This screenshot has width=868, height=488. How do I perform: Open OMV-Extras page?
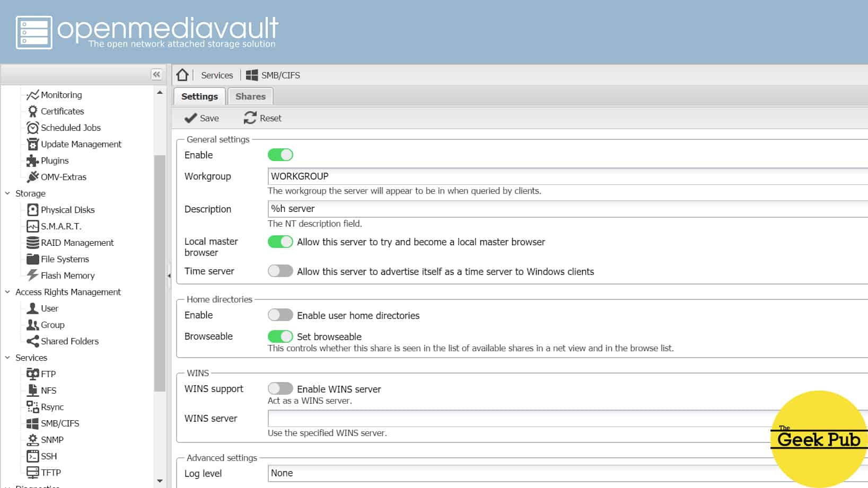pyautogui.click(x=57, y=177)
